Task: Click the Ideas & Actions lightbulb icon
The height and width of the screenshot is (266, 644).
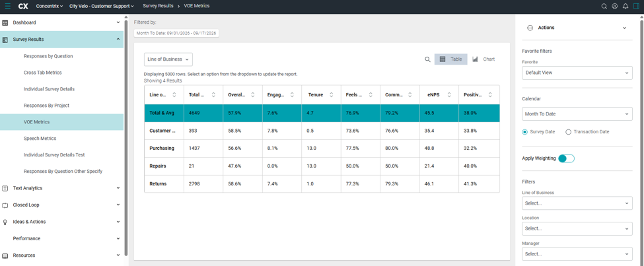Action: pos(5,222)
